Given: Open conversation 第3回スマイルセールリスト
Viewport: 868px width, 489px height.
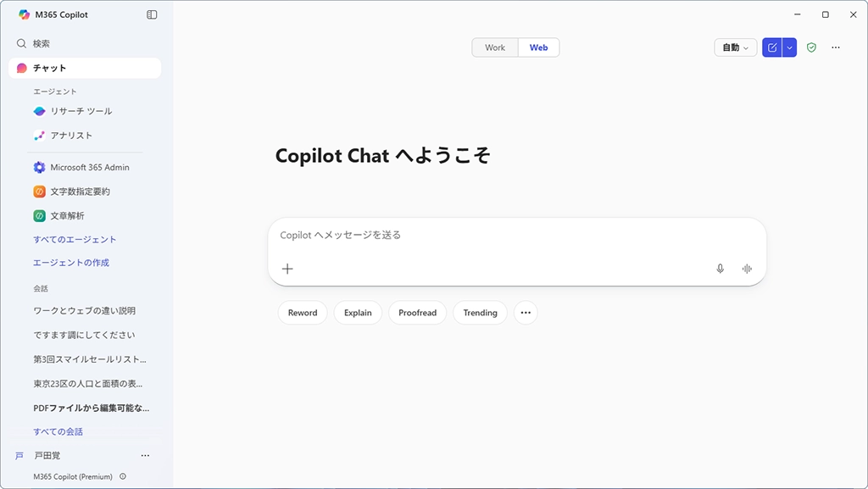Looking at the screenshot, I should pyautogui.click(x=90, y=359).
